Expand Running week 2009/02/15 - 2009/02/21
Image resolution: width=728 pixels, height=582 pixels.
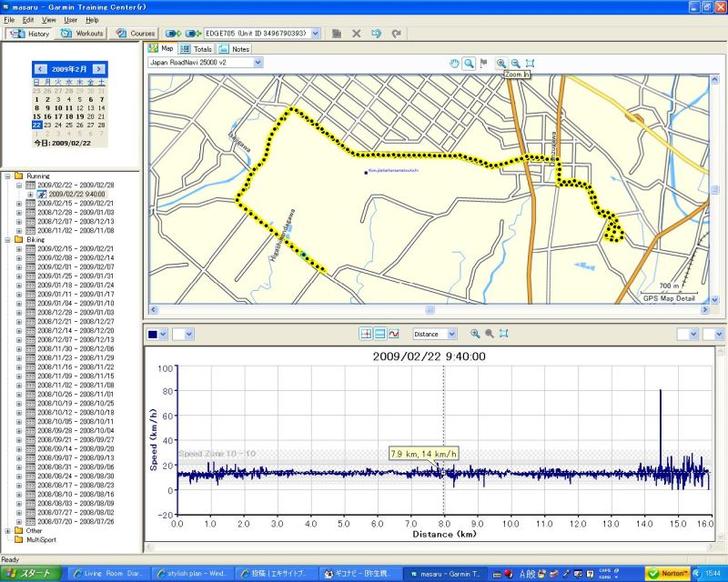19,204
